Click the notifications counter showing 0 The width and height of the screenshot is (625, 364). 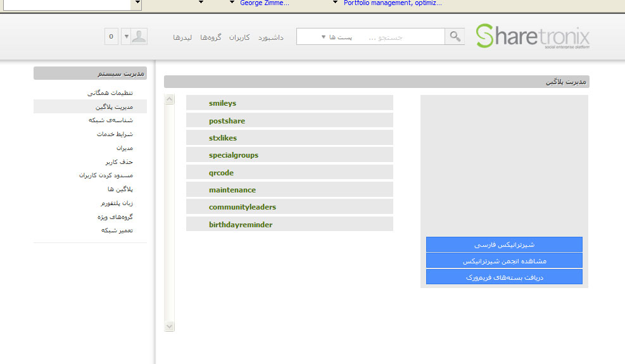pos(111,37)
